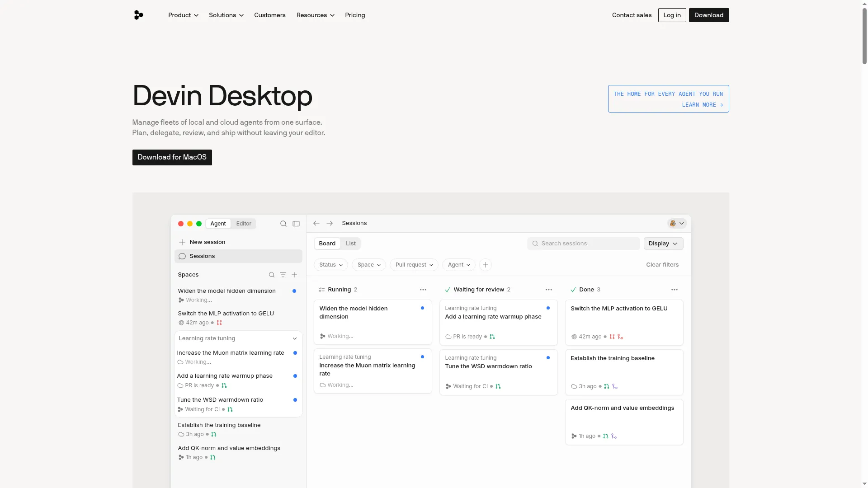Click pull request icon on PR is ready card
Viewport: 868px width, 488px height.
coord(492,337)
